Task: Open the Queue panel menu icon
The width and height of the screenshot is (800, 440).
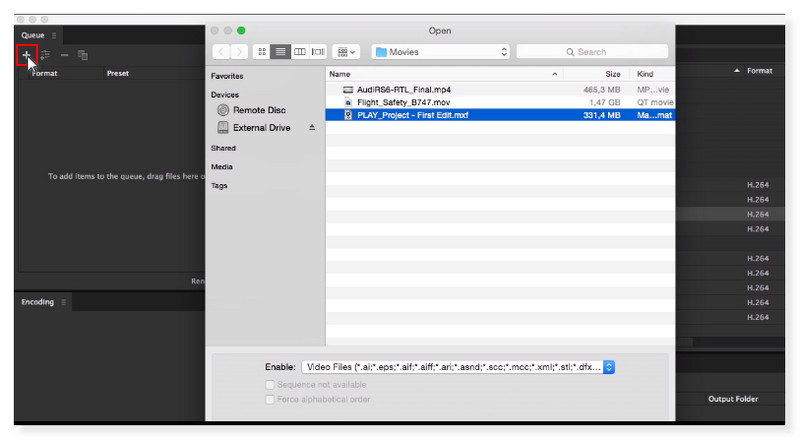Action: click(x=54, y=35)
